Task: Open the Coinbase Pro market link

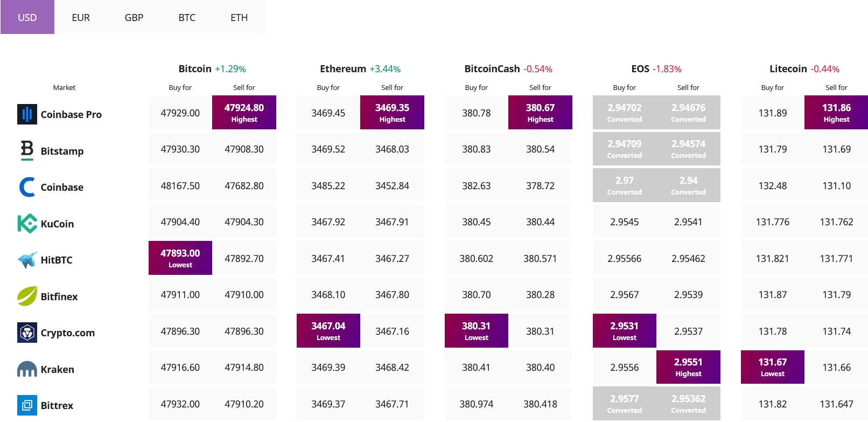Action: click(x=71, y=114)
